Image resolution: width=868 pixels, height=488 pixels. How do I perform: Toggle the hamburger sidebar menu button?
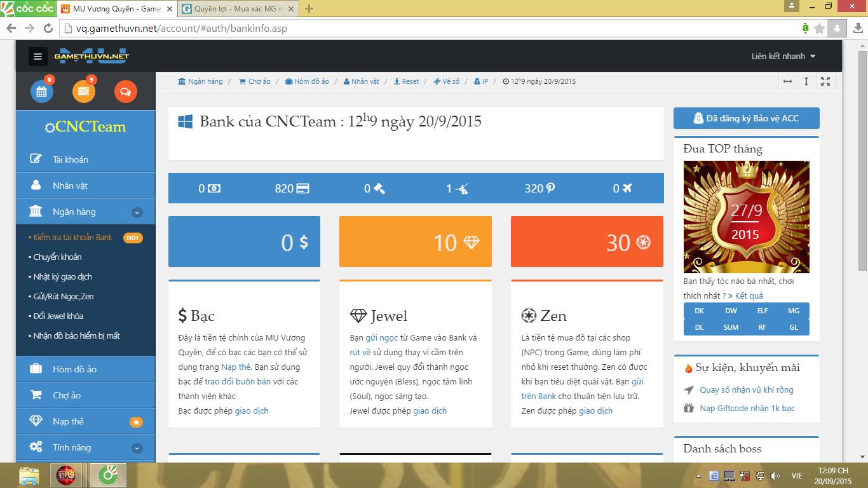tap(38, 57)
